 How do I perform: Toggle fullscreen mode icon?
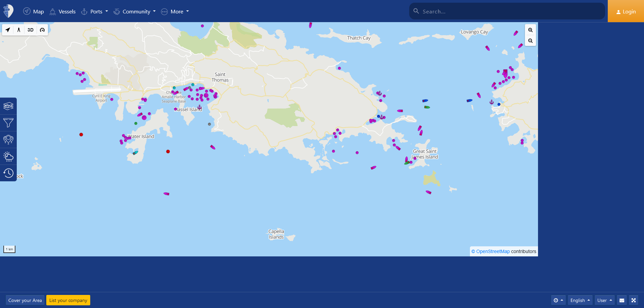pos(634,300)
